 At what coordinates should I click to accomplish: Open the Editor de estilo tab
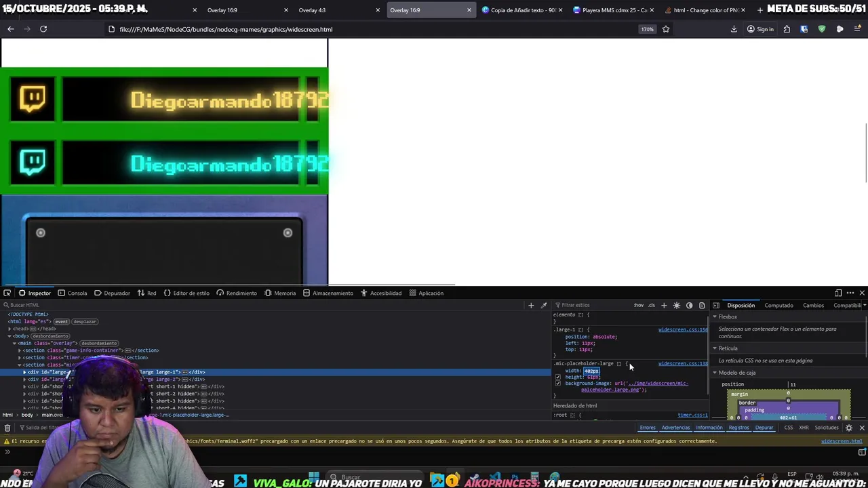point(186,293)
